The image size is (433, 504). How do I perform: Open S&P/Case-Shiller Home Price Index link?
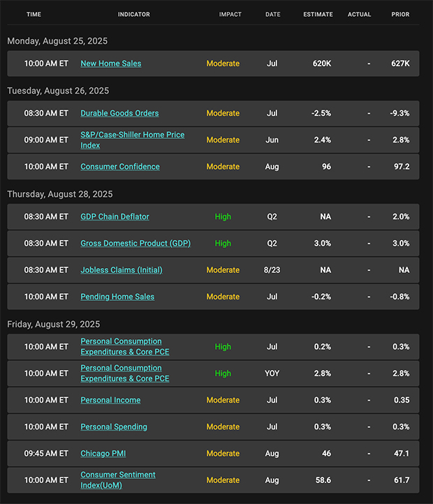132,140
